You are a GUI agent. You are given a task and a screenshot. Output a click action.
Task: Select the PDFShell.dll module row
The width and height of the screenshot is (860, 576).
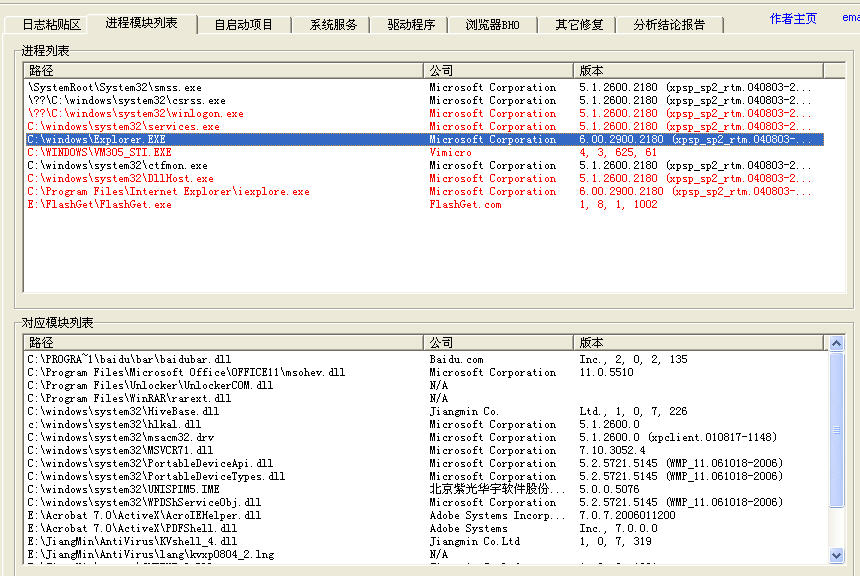(425, 528)
